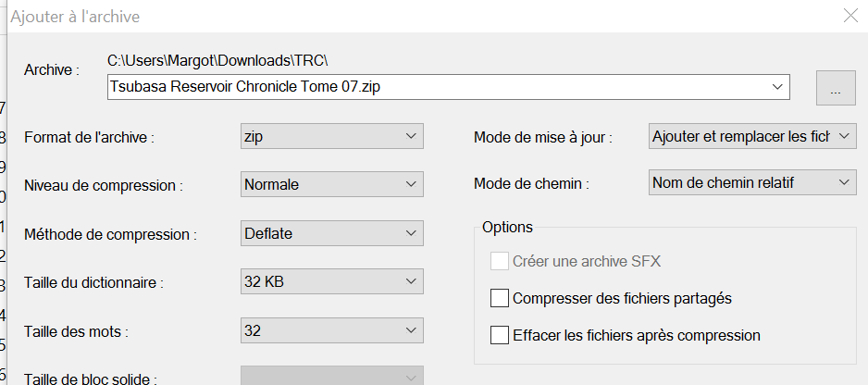This screenshot has width=868, height=385.
Task: Click the Taille de bloc solide dropdown
Action: (332, 376)
